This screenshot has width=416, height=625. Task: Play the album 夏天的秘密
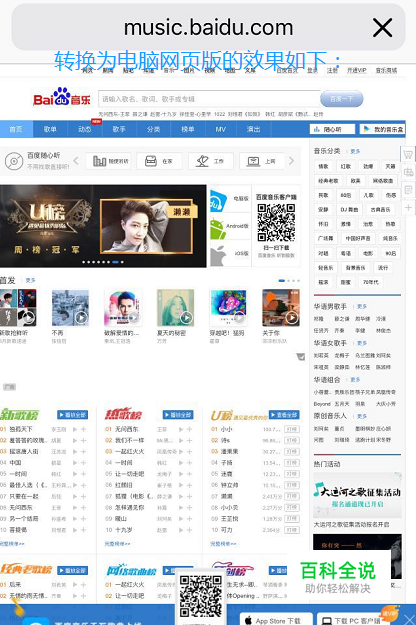click(x=186, y=318)
